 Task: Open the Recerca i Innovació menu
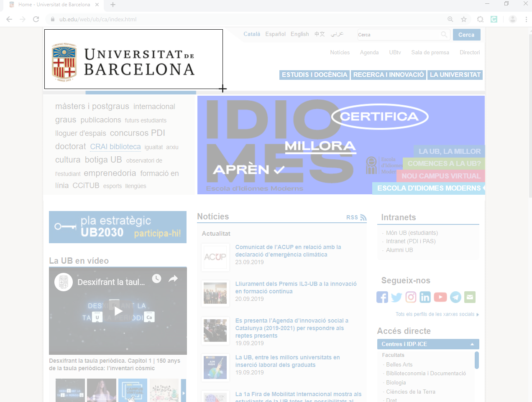tap(389, 75)
